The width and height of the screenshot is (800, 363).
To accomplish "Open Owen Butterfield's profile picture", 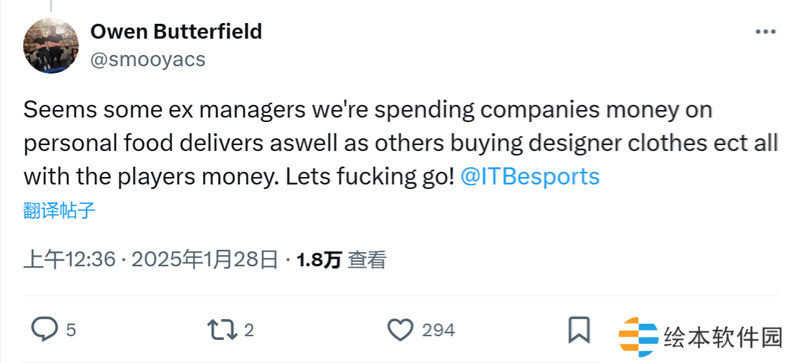I will [x=51, y=46].
